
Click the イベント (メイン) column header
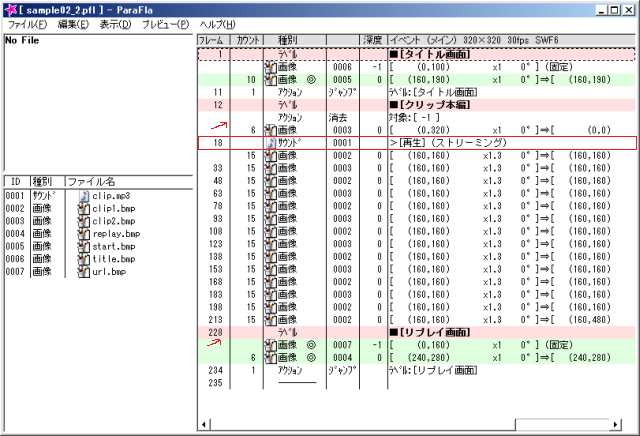[512, 40]
